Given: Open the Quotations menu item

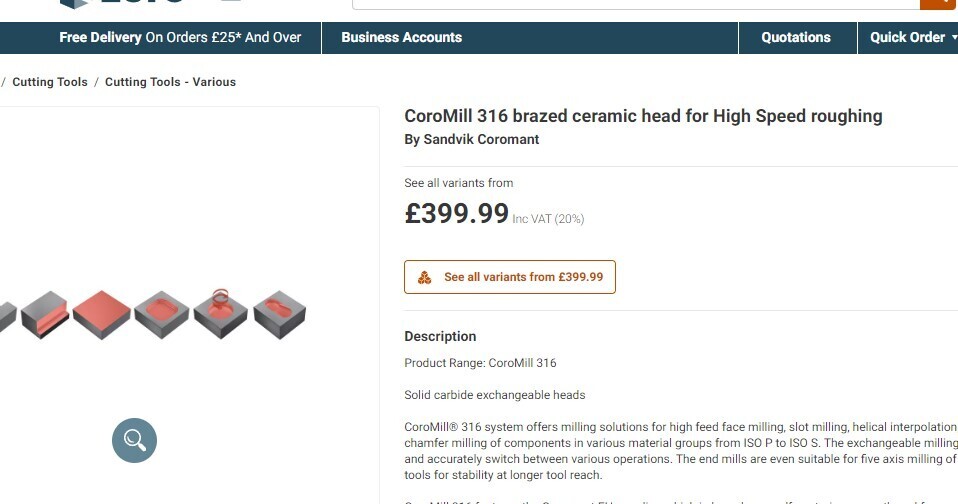Looking at the screenshot, I should coord(796,38).
